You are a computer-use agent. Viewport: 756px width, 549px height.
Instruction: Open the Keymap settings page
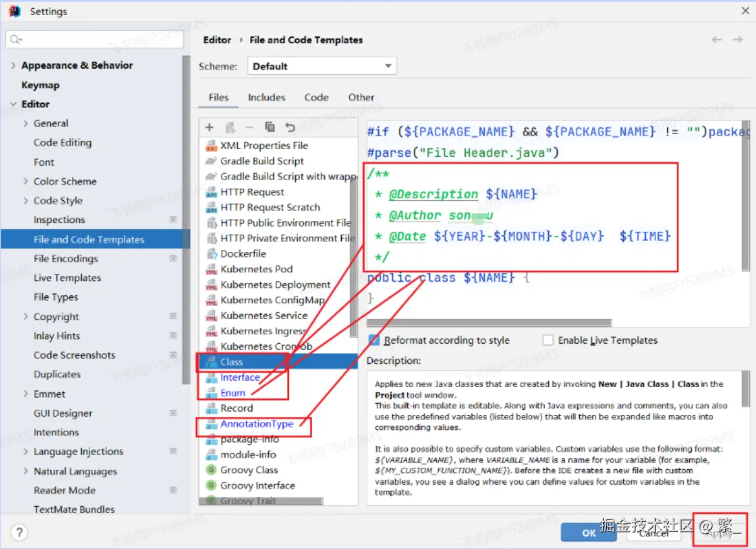click(40, 85)
